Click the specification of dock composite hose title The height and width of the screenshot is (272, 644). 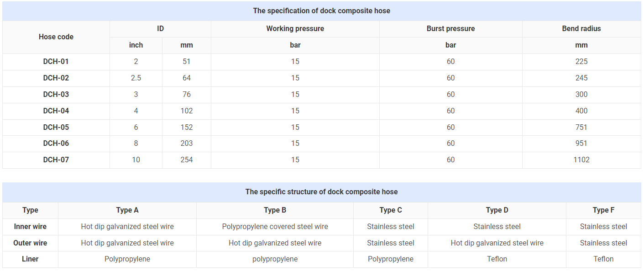pyautogui.click(x=322, y=11)
